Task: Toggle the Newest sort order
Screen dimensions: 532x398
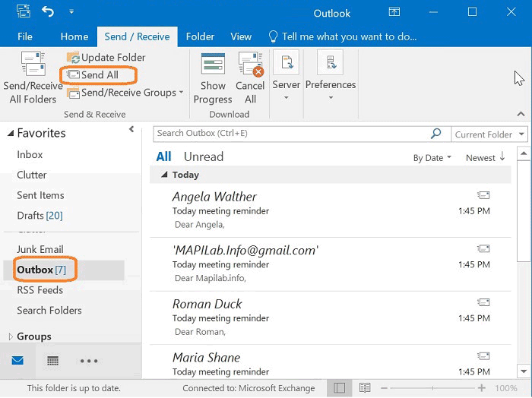Action: point(485,158)
